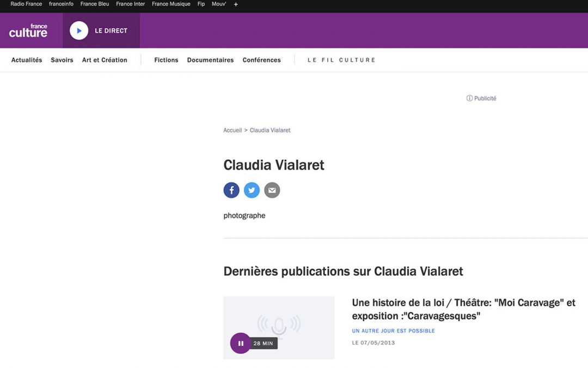Play the live radio stream

(79, 31)
